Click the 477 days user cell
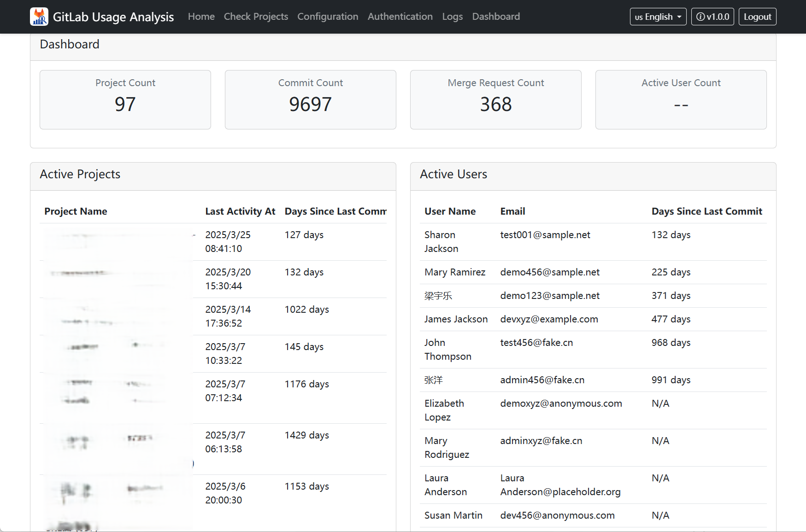 click(671, 319)
